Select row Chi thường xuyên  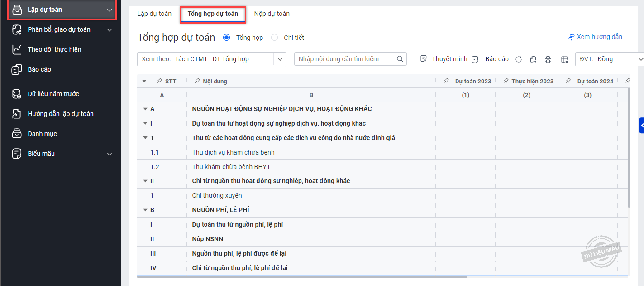pos(382,195)
